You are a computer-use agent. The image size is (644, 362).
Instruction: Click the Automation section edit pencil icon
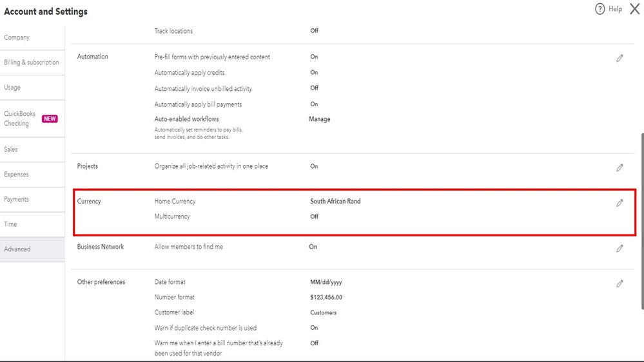(620, 58)
